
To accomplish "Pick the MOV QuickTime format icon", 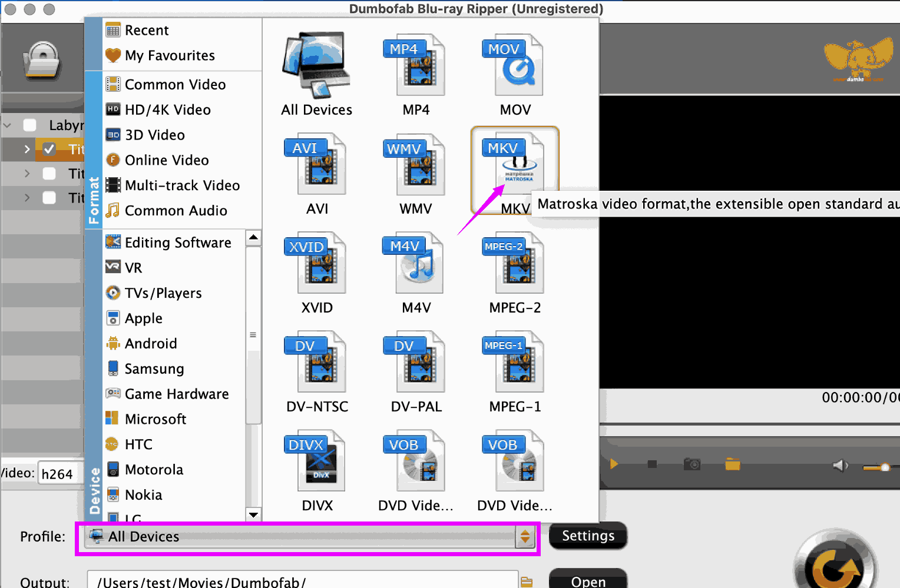I will coord(515,65).
